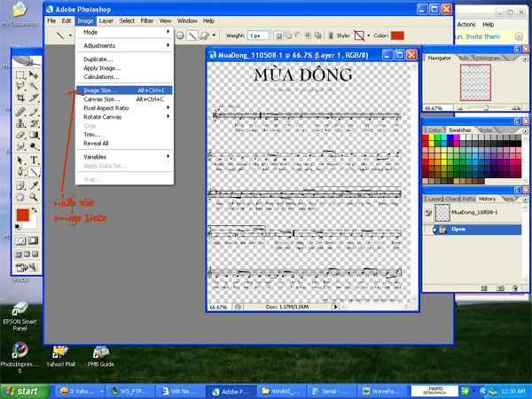The width and height of the screenshot is (532, 399).
Task: Select the Polygonal Lasso tool
Action: (x=20, y=86)
